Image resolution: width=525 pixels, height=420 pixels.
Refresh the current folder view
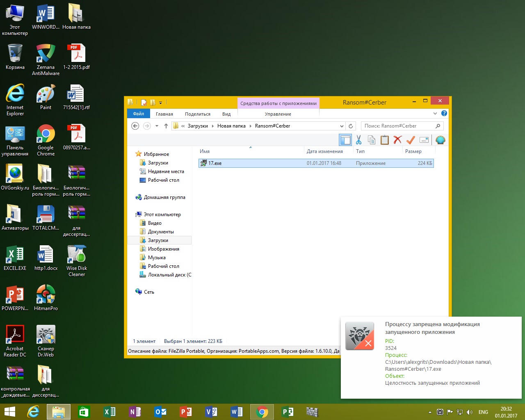tap(351, 126)
